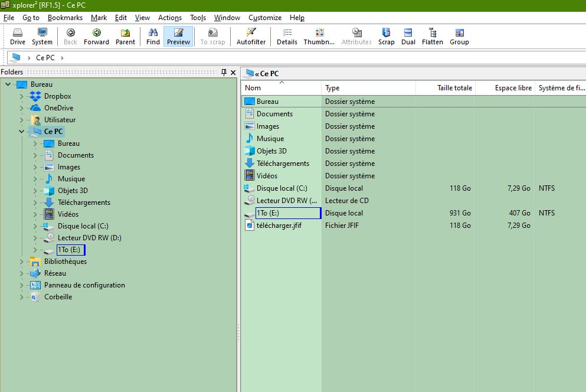Screen dimensions: 586x392
Task: Sort by the Taille totale column header
Action: click(454, 88)
